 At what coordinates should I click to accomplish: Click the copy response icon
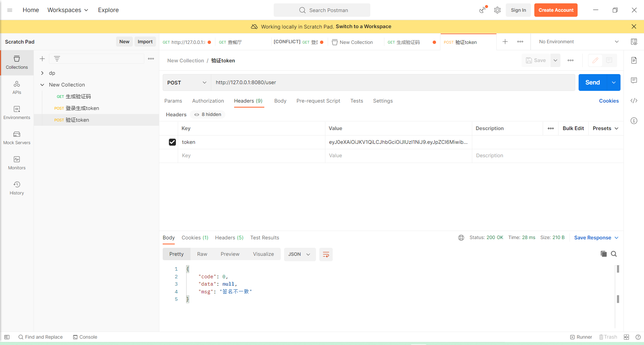pos(604,254)
